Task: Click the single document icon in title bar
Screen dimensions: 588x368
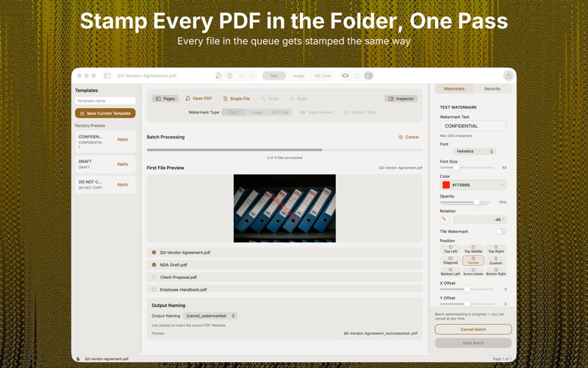Action: [x=230, y=76]
